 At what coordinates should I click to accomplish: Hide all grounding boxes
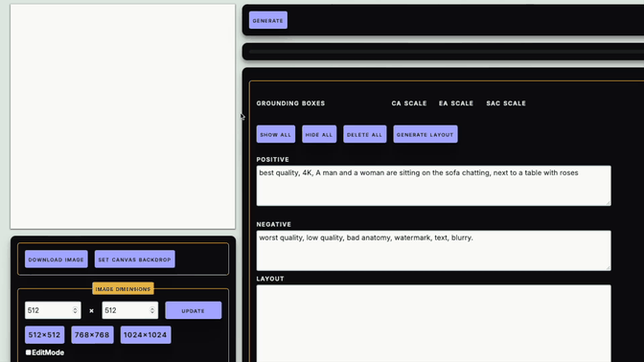click(319, 134)
